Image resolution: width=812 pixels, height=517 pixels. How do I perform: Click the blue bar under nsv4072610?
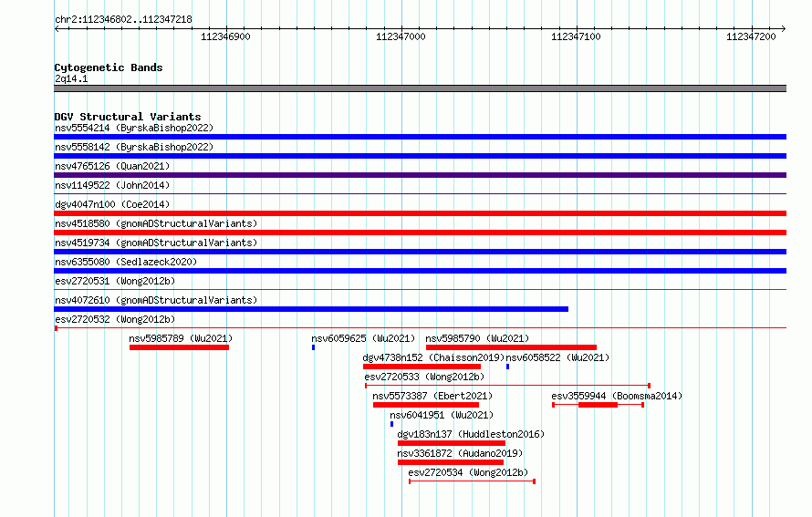(x=311, y=309)
